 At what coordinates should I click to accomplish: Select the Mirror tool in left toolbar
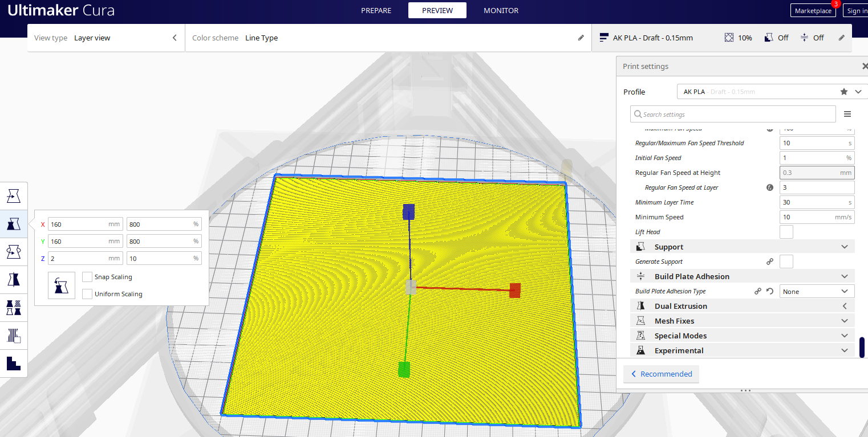[14, 279]
